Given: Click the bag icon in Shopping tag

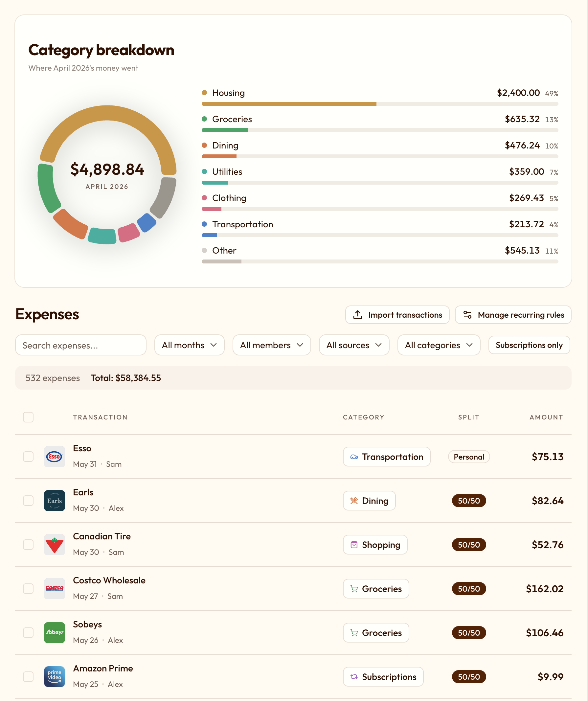Looking at the screenshot, I should tap(354, 545).
